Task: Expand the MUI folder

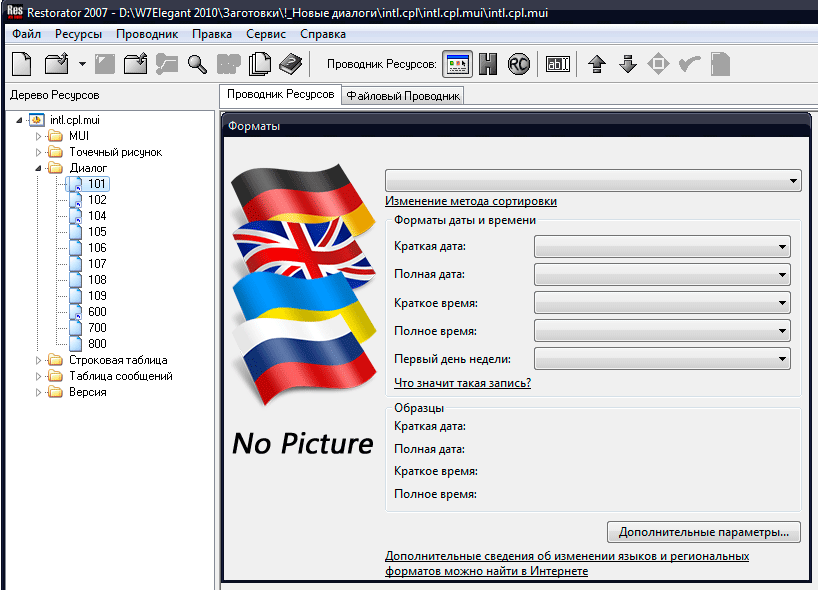Action: tap(38, 136)
